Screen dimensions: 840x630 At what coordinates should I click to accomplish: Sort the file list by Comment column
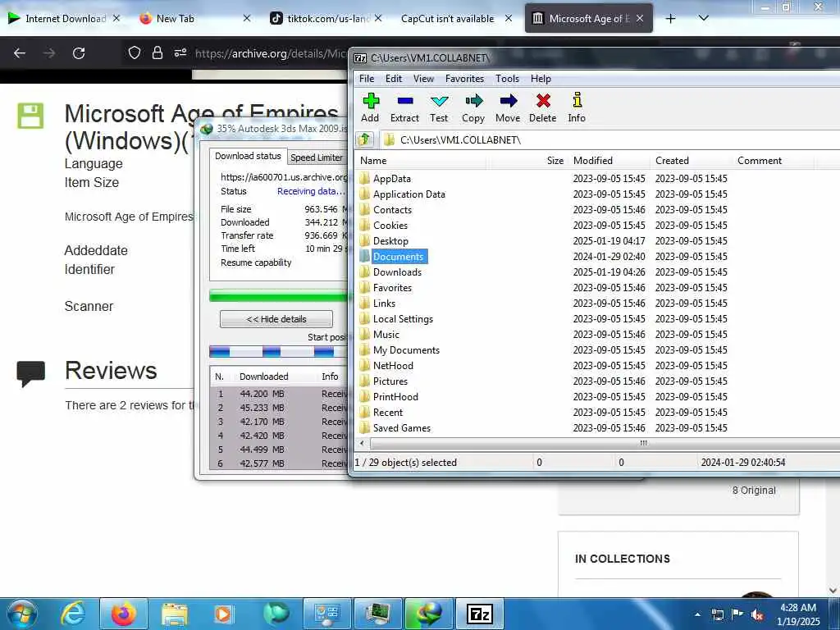coord(773,161)
